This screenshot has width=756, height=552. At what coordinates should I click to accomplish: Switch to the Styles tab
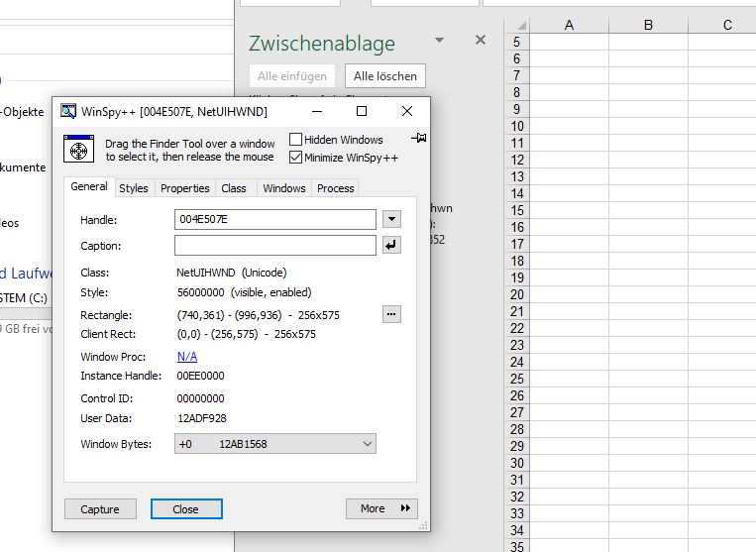[x=134, y=188]
